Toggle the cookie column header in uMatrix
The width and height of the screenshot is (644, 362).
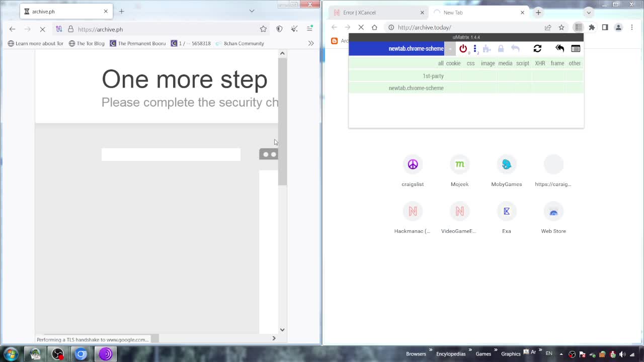coord(453,63)
